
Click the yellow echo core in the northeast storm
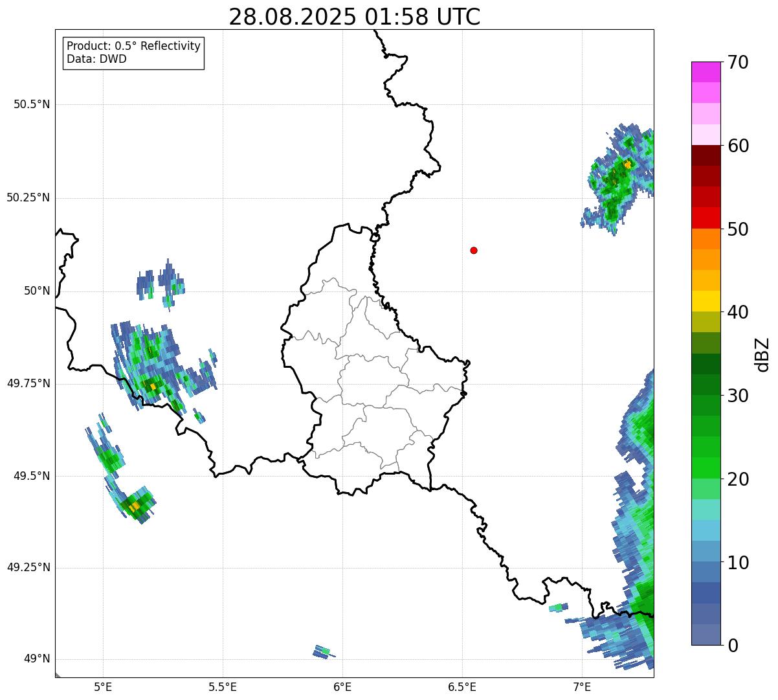(627, 165)
